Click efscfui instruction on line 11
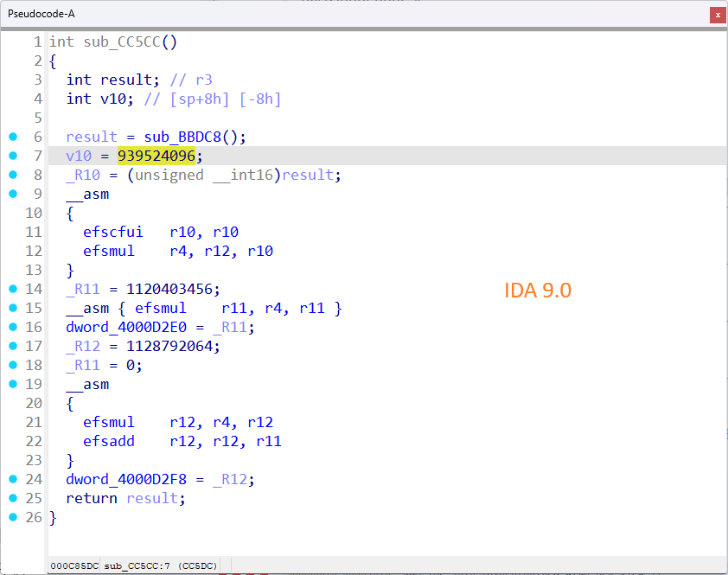This screenshot has height=575, width=728. pos(113,233)
